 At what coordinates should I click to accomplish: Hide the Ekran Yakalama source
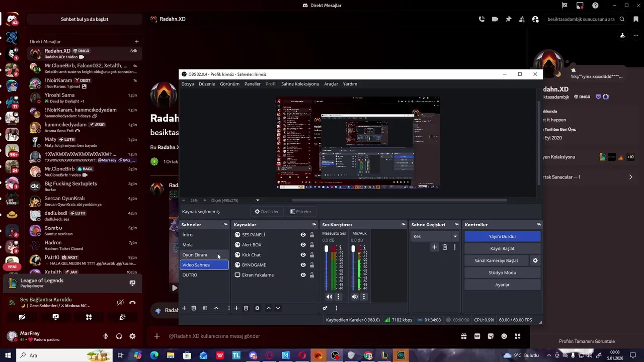pos(303,275)
